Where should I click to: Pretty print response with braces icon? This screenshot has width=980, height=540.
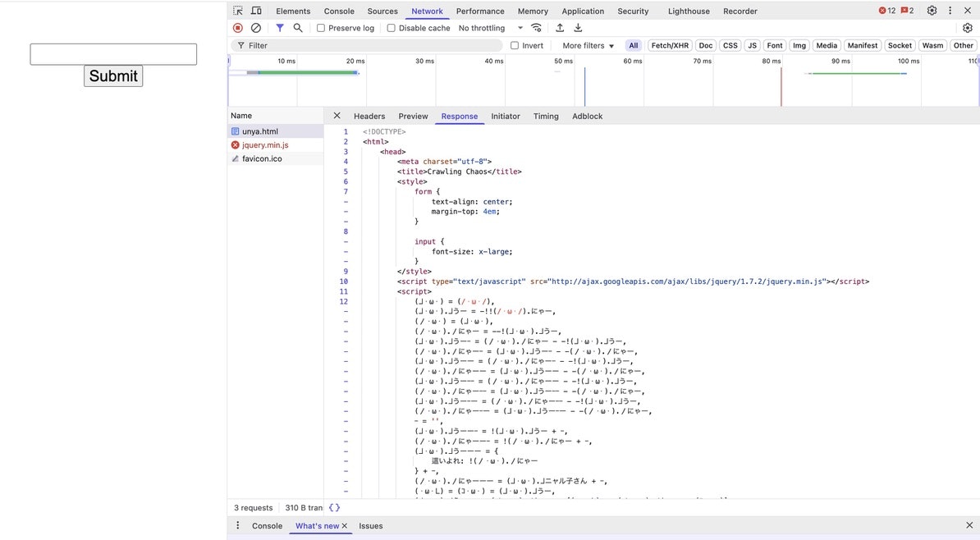[x=334, y=507]
